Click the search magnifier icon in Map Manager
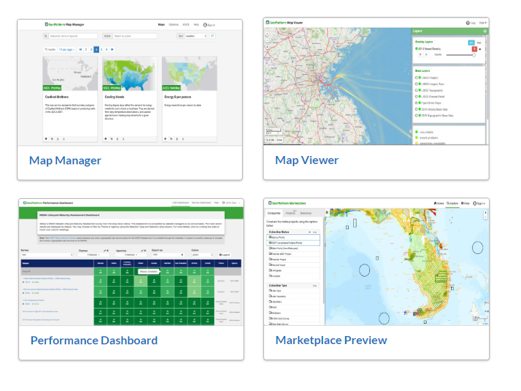This screenshot has width=521, height=391. pyautogui.click(x=46, y=36)
